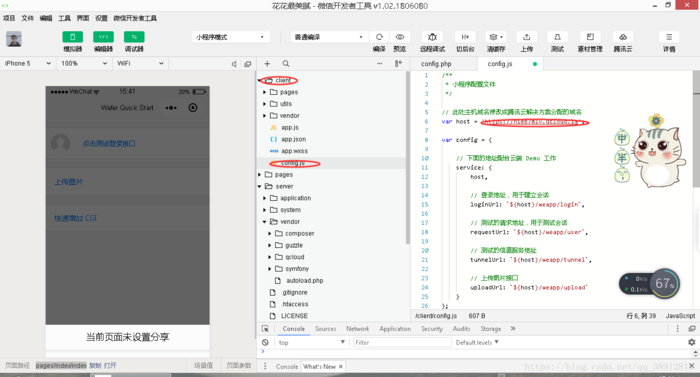Viewport: 700px width, 377px height.
Task: Open the Network tab in devtools
Action: 358,329
